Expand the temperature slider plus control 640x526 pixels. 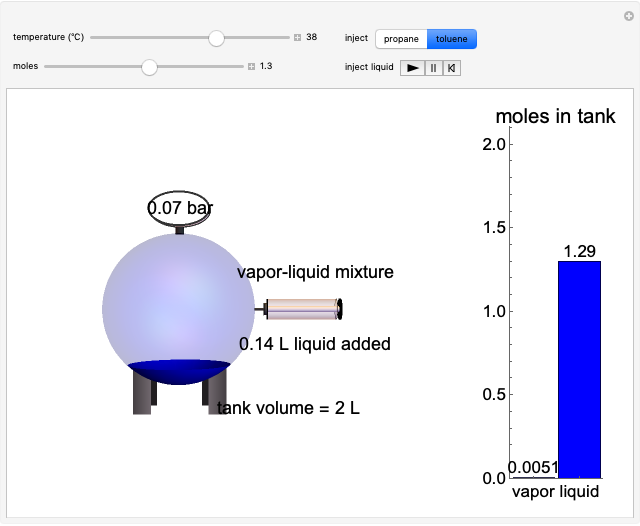pyautogui.click(x=297, y=37)
